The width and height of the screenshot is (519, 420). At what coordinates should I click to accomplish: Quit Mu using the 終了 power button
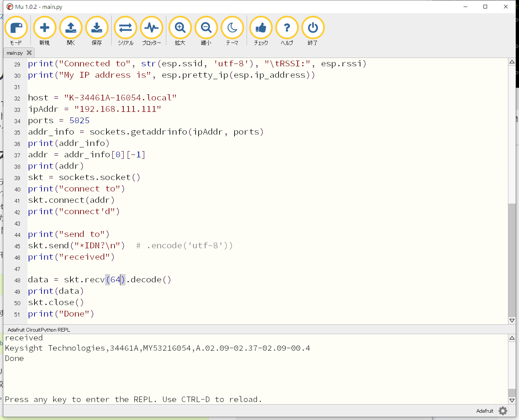313,31
